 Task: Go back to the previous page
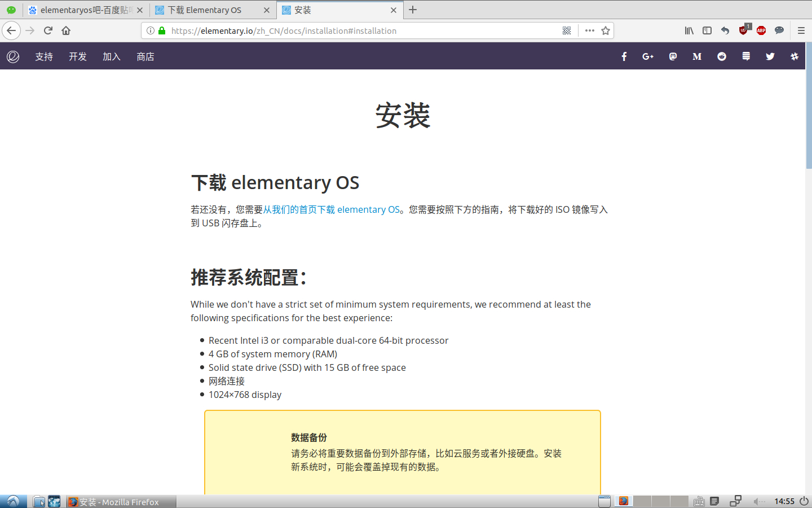pyautogui.click(x=11, y=30)
